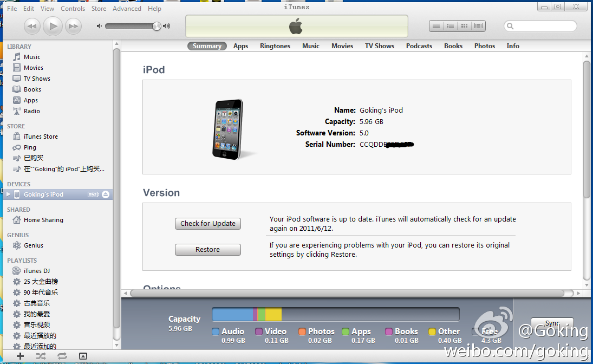Eject Goking's iPod

[106, 194]
